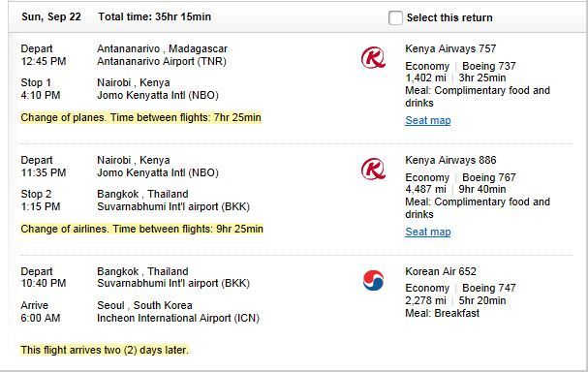Click the arrives two days later notice
588x372 pixels.
tap(105, 350)
